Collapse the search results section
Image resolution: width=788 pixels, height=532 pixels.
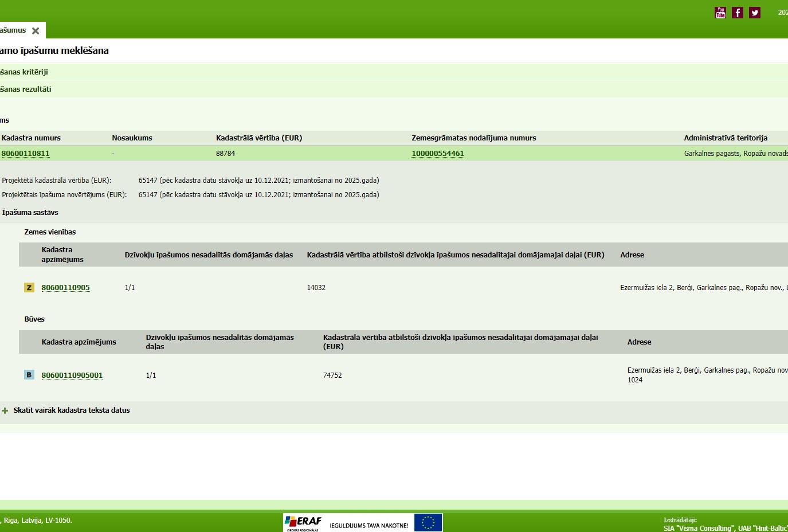tap(26, 89)
